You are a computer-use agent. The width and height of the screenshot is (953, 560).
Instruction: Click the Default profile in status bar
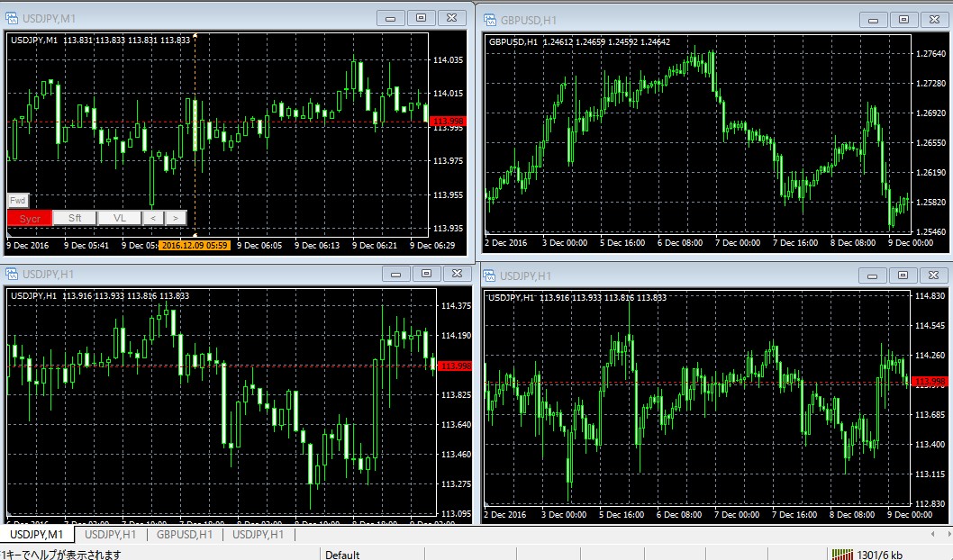pyautogui.click(x=342, y=555)
